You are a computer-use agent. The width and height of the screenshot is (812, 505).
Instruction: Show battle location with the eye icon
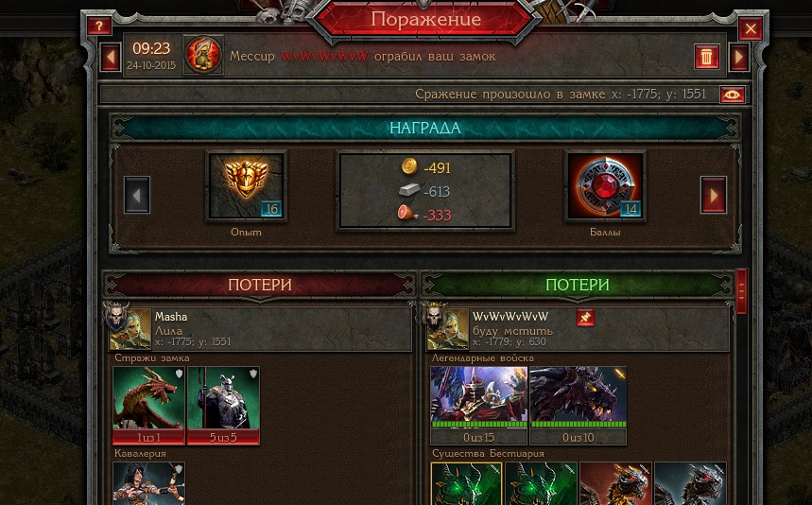click(x=733, y=95)
